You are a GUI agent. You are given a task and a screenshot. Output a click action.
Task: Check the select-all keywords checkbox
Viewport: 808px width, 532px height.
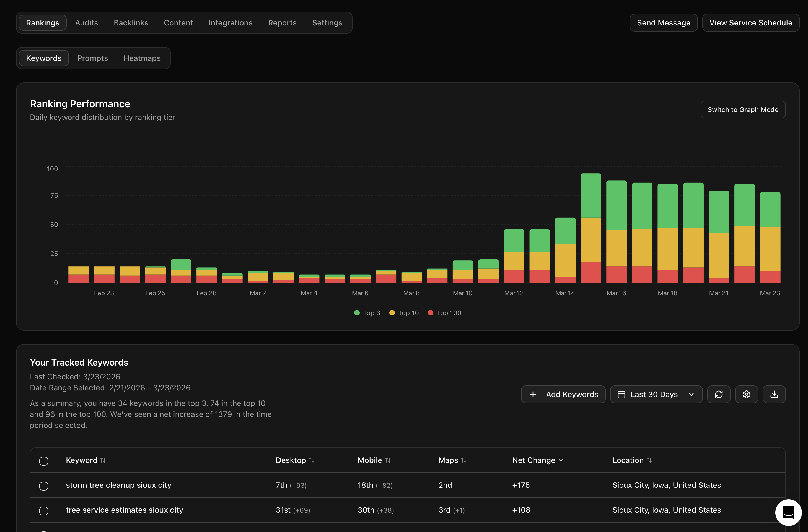click(x=44, y=461)
